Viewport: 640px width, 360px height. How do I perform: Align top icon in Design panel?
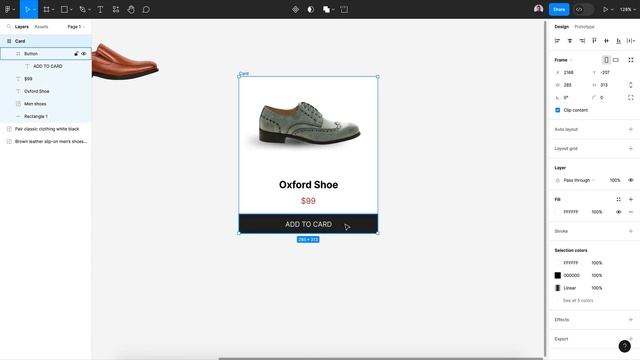[x=594, y=40]
